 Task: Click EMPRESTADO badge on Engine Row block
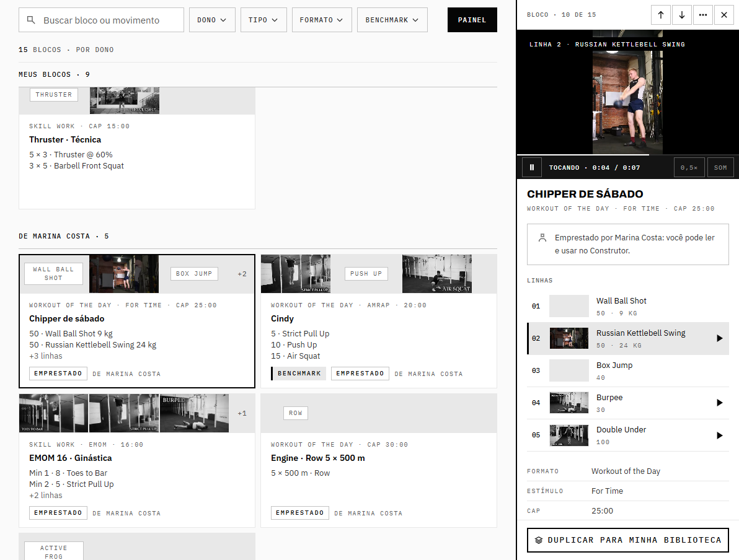299,513
